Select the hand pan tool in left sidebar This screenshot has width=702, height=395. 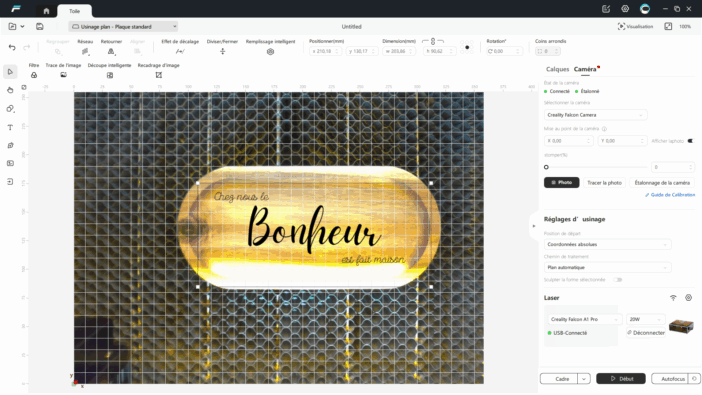[x=10, y=90]
